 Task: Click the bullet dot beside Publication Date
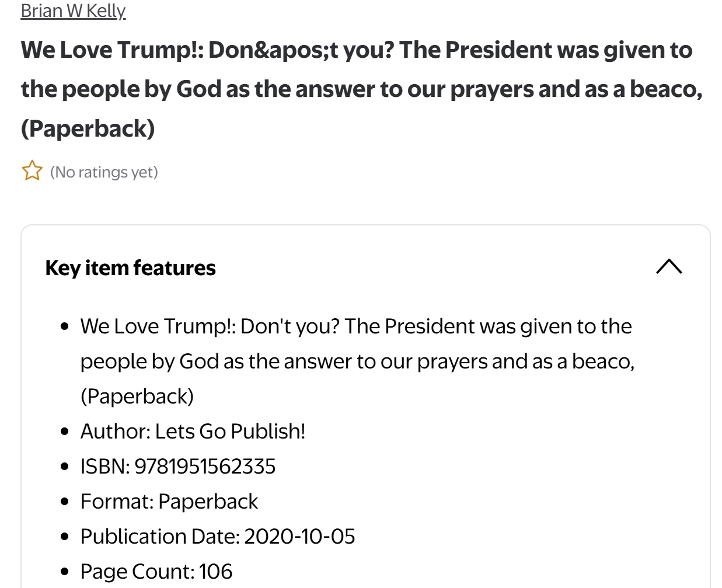65,537
